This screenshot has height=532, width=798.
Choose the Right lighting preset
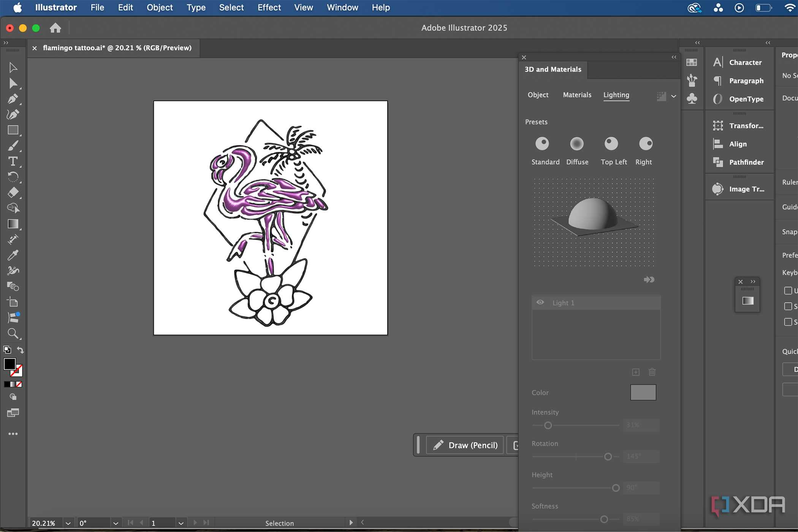tap(646, 144)
